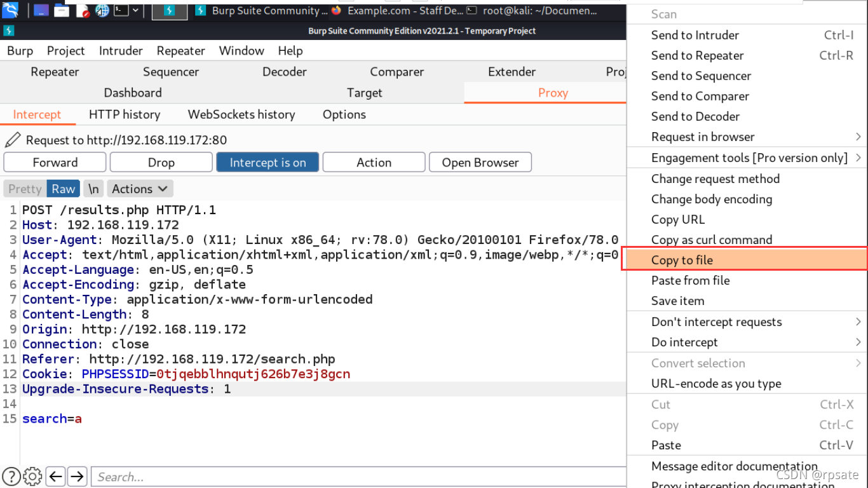Switch to the Decoder tab
The width and height of the screenshot is (868, 488).
point(285,72)
